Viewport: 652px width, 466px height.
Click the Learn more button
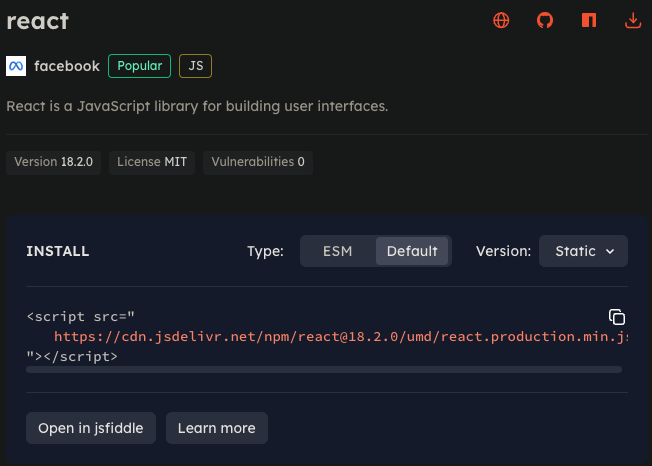(217, 428)
